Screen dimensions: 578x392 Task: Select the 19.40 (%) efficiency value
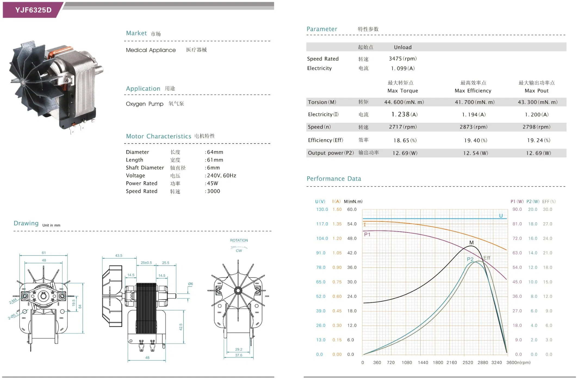click(476, 141)
